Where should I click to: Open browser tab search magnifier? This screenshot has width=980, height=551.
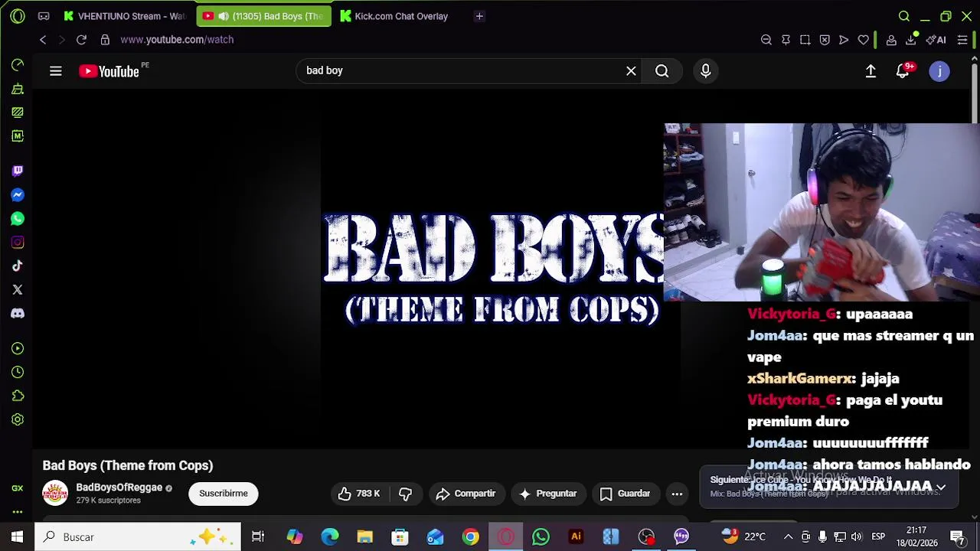[904, 16]
